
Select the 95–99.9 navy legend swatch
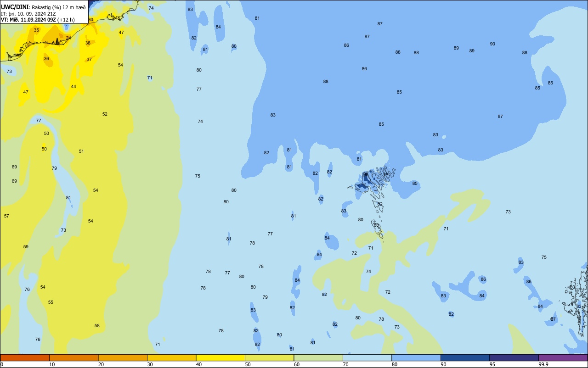(514, 357)
